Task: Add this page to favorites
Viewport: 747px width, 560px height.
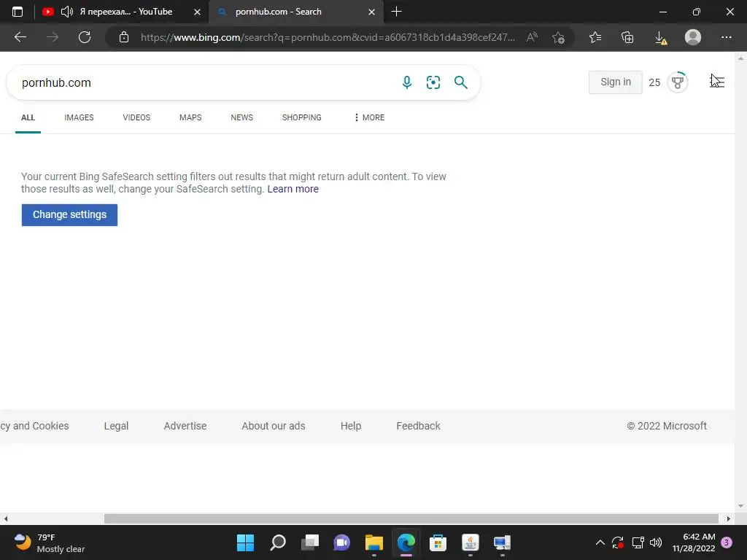Action: (x=558, y=37)
